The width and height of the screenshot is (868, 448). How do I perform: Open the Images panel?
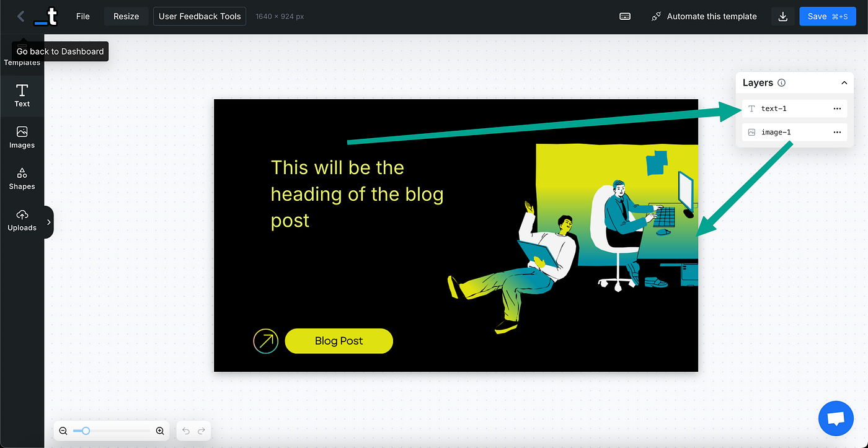pyautogui.click(x=22, y=138)
